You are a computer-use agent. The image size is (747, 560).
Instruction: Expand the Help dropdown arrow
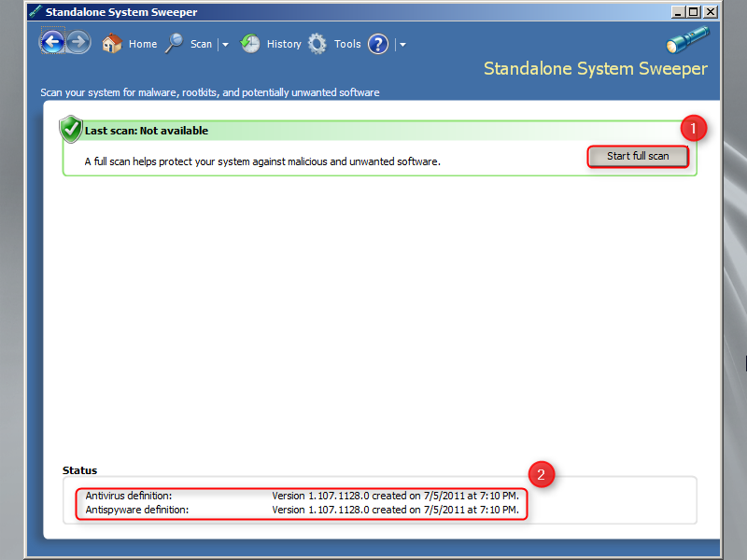(x=402, y=44)
